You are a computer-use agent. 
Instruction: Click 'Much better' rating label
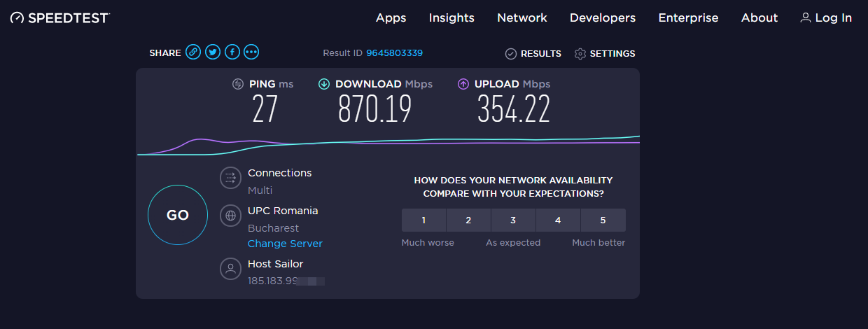(598, 243)
